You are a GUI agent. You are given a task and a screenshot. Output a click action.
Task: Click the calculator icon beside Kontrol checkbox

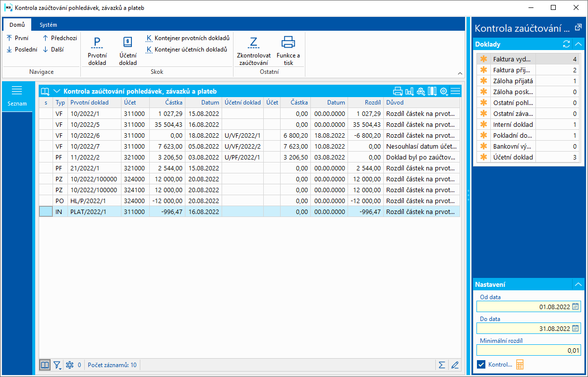tap(520, 365)
